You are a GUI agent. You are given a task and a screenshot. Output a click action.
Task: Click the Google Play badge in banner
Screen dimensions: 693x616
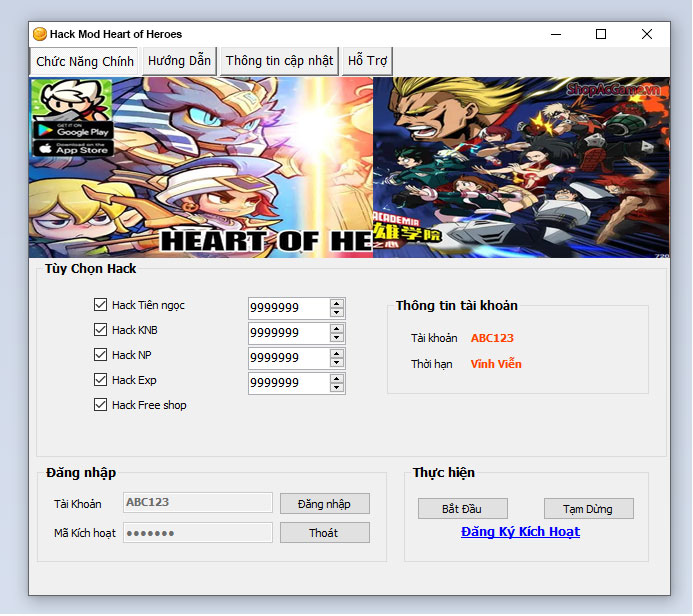pyautogui.click(x=72, y=129)
